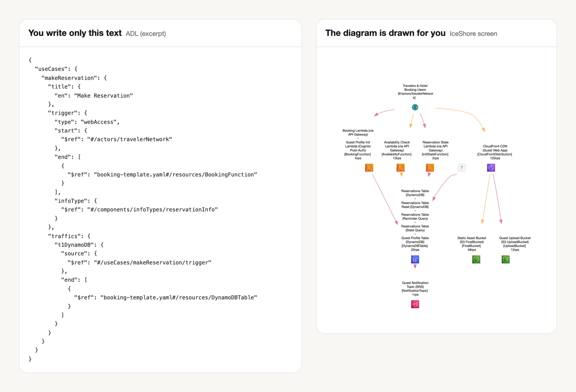
Task: Click the 'Guest Profile Init Lambda' label
Action: tap(358, 144)
